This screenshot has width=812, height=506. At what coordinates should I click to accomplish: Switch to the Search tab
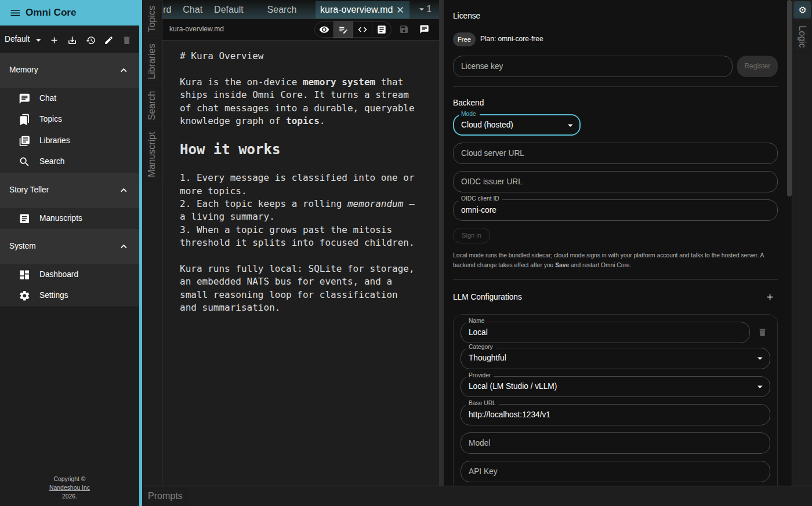coord(282,9)
